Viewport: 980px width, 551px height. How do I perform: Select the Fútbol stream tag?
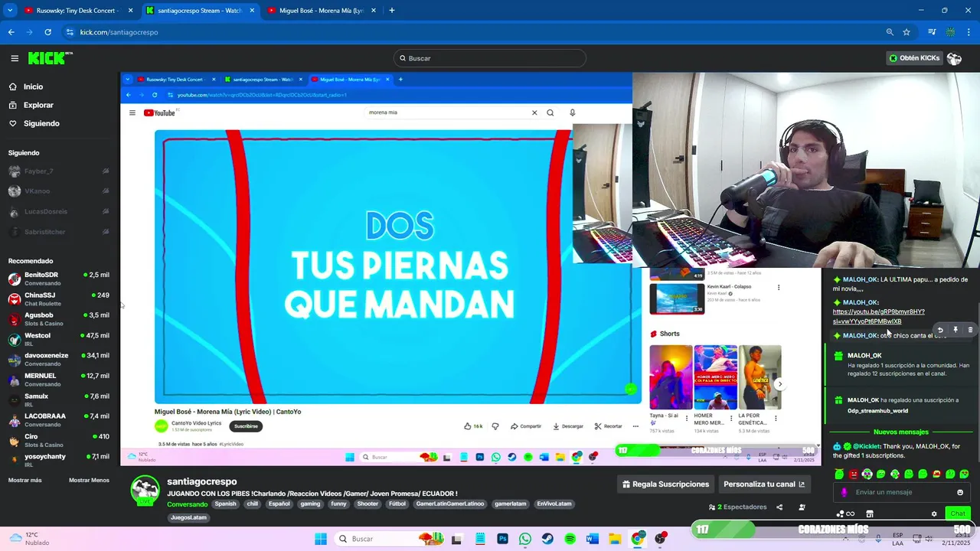point(397,504)
